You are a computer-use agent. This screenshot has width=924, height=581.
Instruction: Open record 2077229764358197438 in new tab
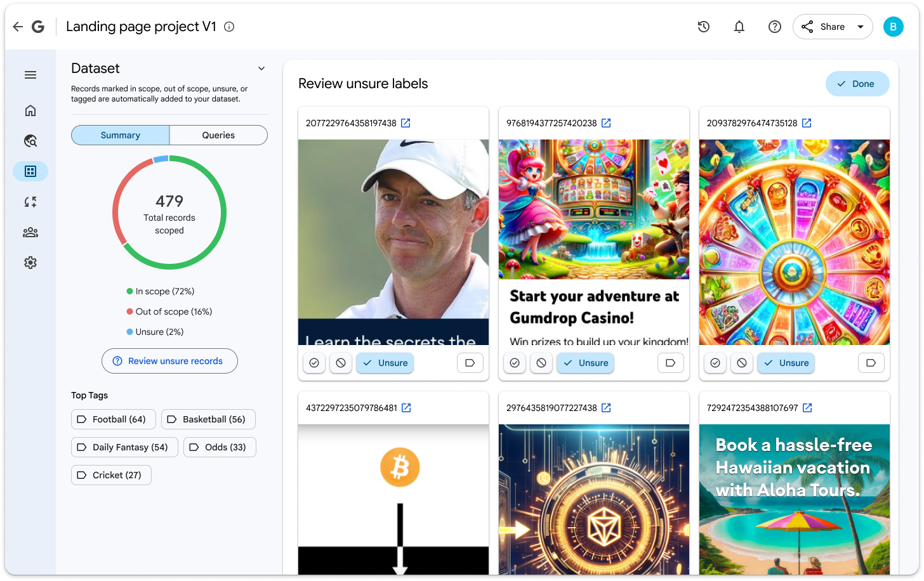pos(406,123)
